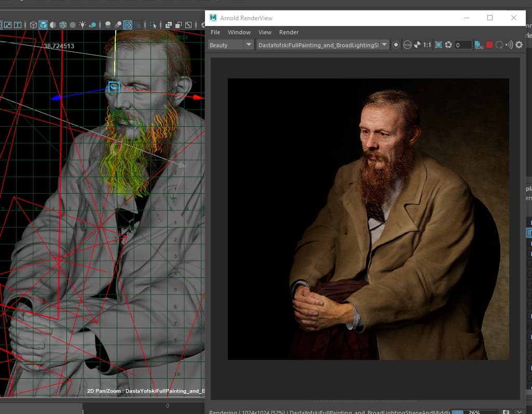The width and height of the screenshot is (532, 414).
Task: Click the dropdown arrow beside Beauty
Action: [249, 45]
